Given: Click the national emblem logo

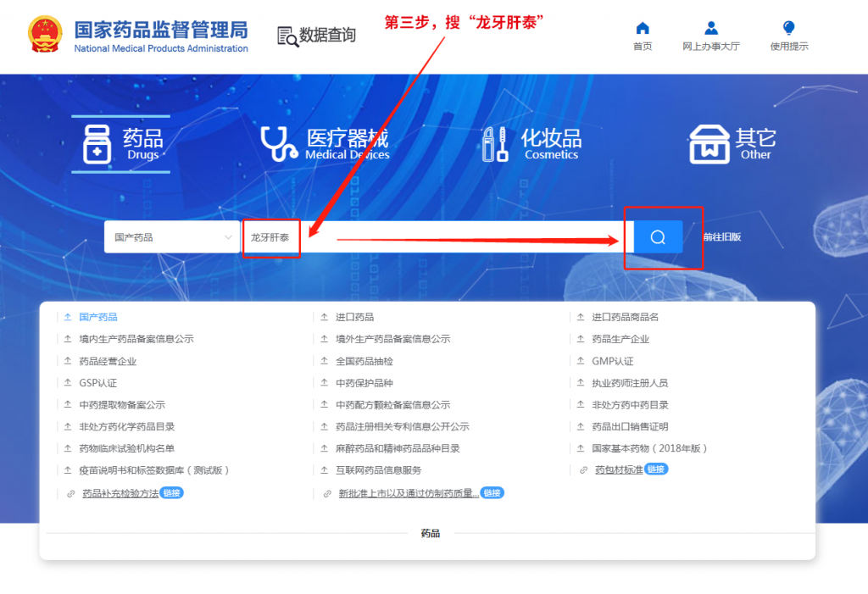Looking at the screenshot, I should click(45, 34).
